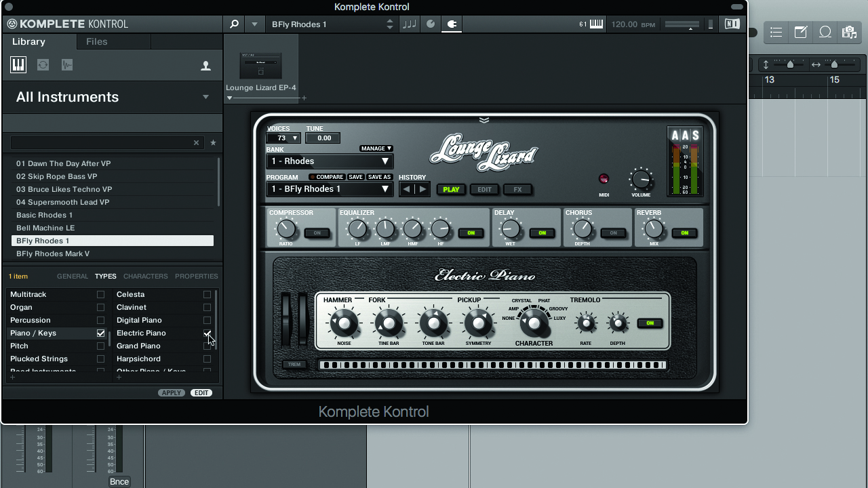Viewport: 868px width, 488px height.
Task: Open the GENERAL tag tab
Action: (73, 277)
